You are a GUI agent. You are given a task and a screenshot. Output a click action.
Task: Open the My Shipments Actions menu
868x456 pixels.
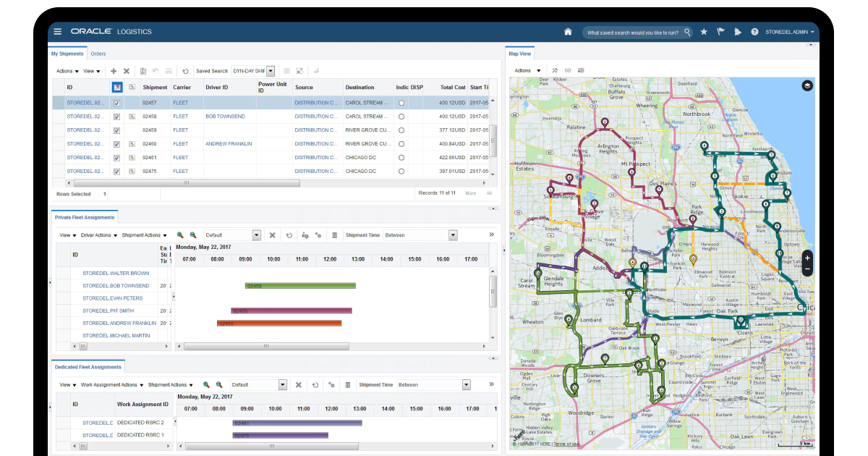pyautogui.click(x=67, y=71)
